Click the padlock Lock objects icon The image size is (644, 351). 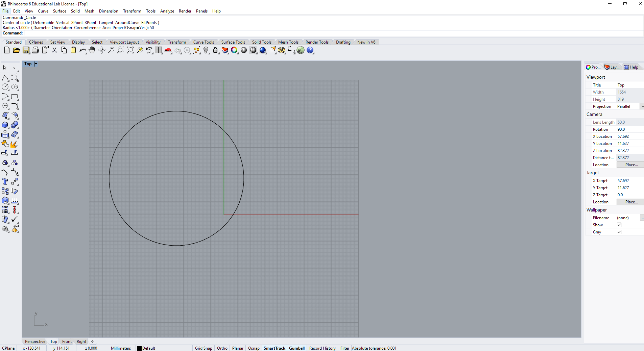click(215, 50)
